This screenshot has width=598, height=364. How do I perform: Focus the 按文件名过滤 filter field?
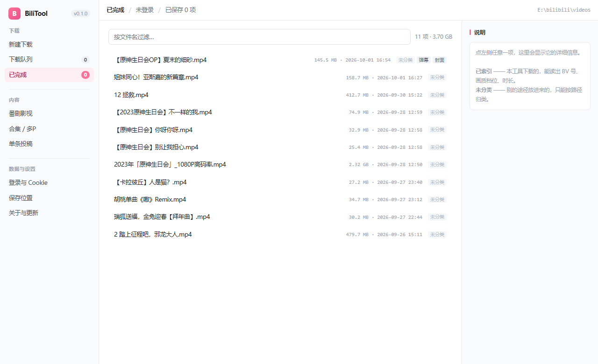[259, 37]
